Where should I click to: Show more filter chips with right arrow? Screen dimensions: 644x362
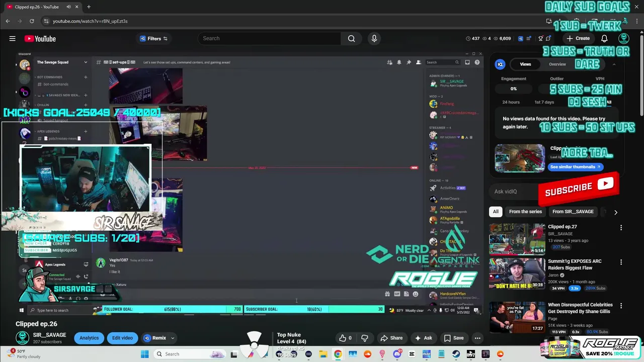tap(616, 212)
